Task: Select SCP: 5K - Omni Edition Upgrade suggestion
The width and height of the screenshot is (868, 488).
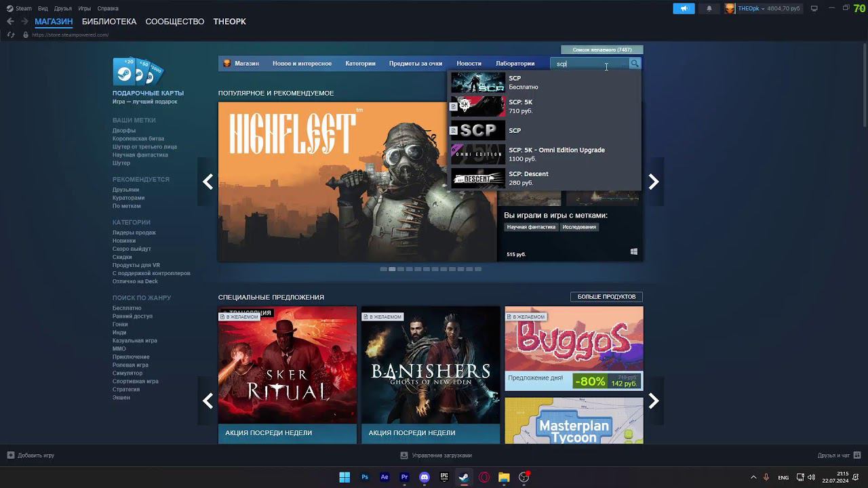Action: (545, 154)
